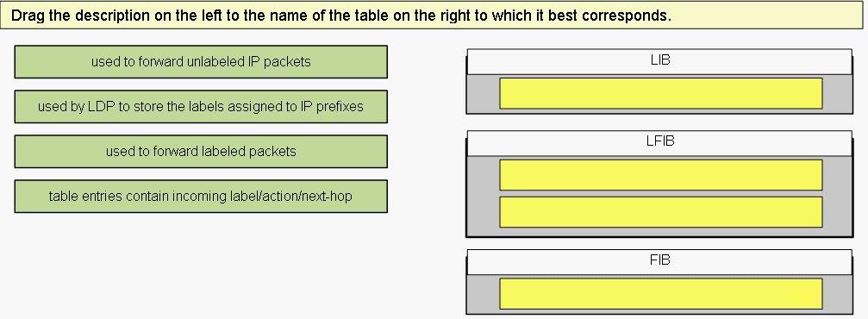Image resolution: width=868 pixels, height=319 pixels.
Task: Click the FIB table header
Action: (x=659, y=261)
